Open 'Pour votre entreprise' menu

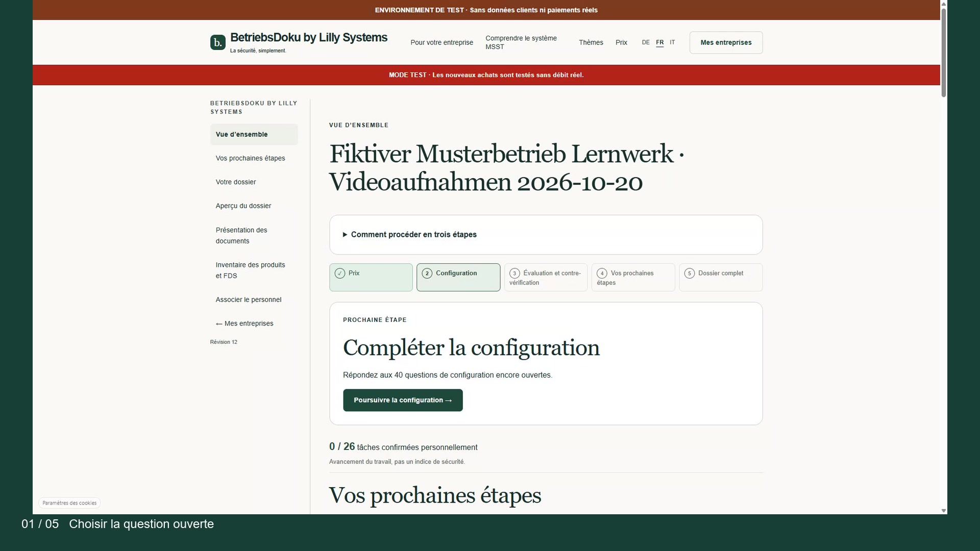(x=442, y=42)
